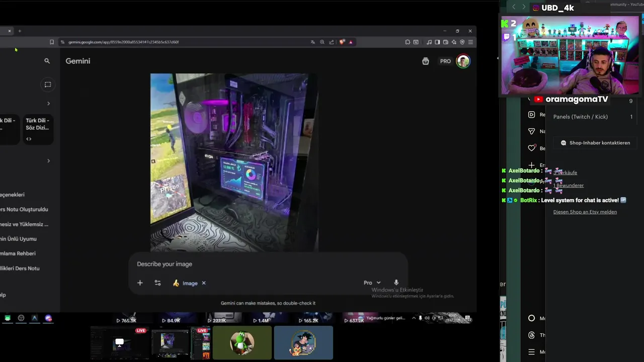Click the green taskbar app icon
The width and height of the screenshot is (644, 362).
(x=8, y=318)
